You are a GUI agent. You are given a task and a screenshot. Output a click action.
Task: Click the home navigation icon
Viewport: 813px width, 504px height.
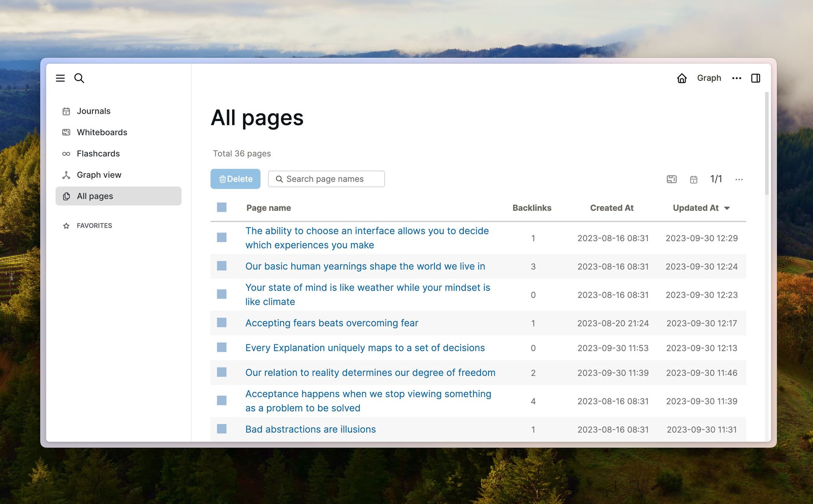682,77
